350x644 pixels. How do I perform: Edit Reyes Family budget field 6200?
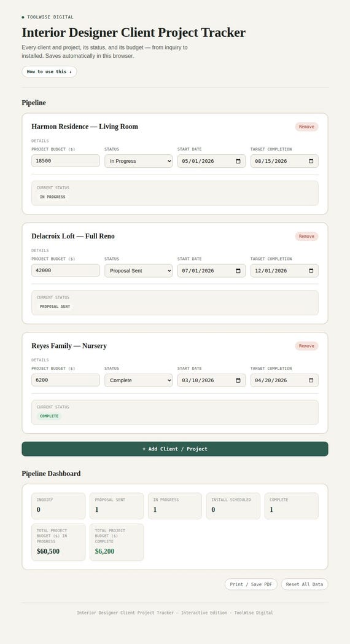66,380
